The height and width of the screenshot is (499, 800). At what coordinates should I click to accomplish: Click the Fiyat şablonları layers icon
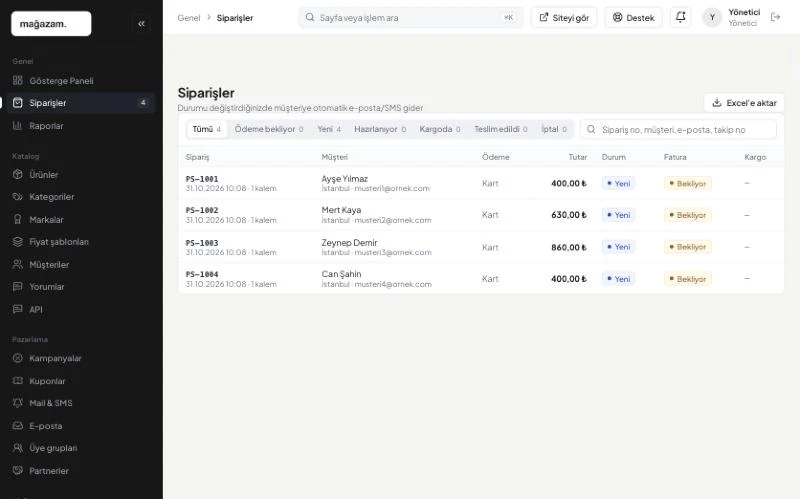tap(18, 241)
